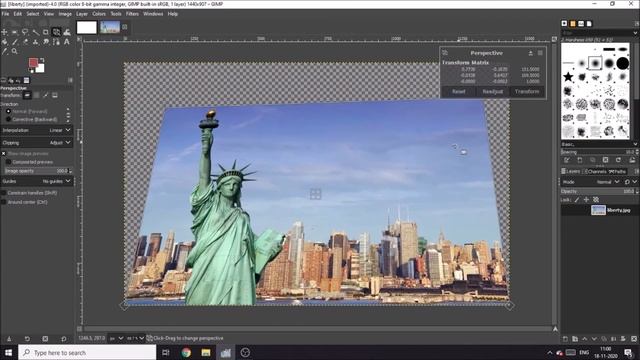Image resolution: width=640 pixels, height=360 pixels.
Task: Set transform target to Layer icon
Action: (x=27, y=95)
